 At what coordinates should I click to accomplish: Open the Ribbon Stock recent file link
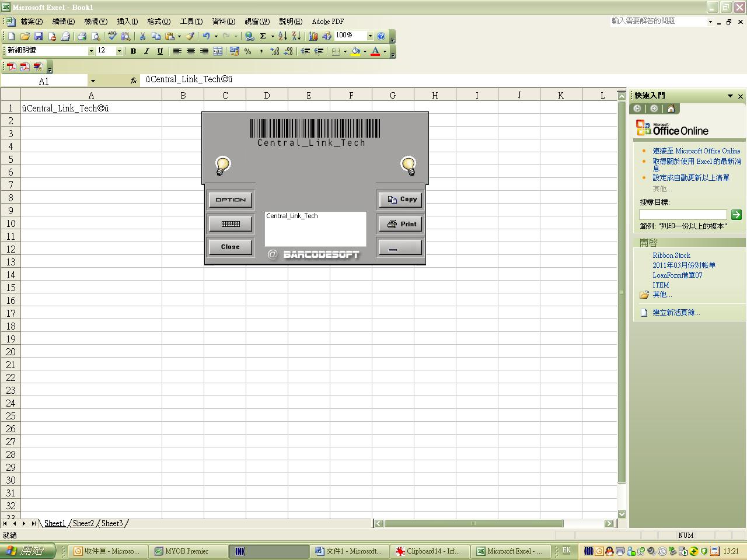pos(671,256)
